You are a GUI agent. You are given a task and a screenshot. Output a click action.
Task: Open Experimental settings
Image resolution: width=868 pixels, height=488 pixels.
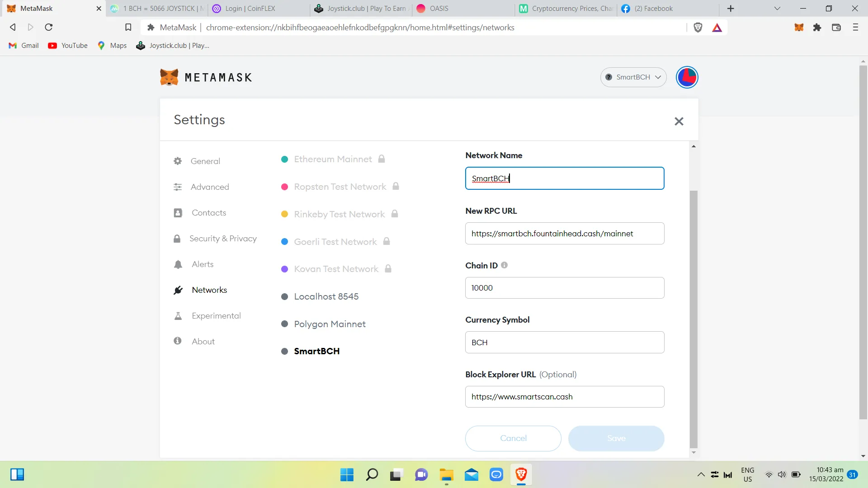coord(207,316)
